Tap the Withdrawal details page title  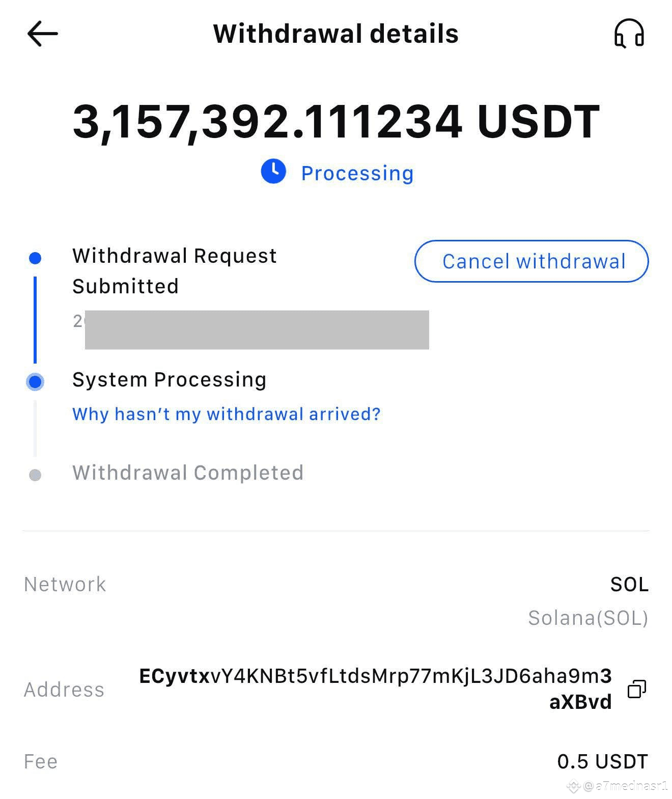pos(335,34)
